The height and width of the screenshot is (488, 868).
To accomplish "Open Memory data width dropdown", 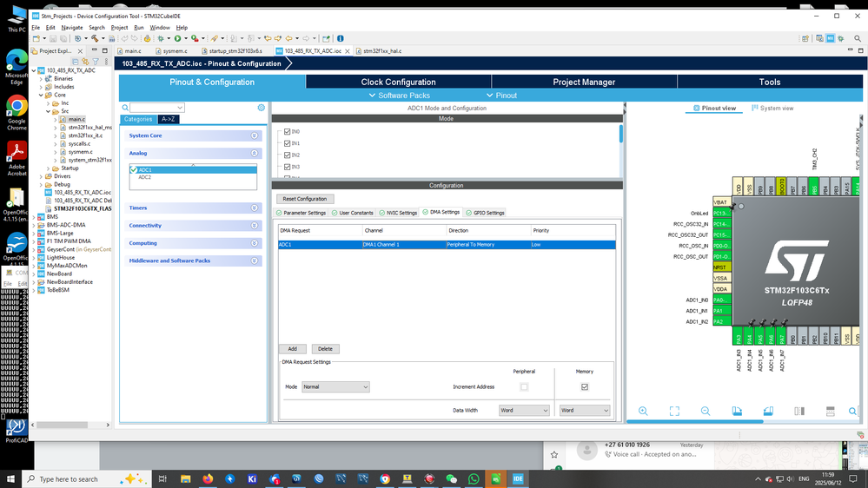I will [x=585, y=411].
